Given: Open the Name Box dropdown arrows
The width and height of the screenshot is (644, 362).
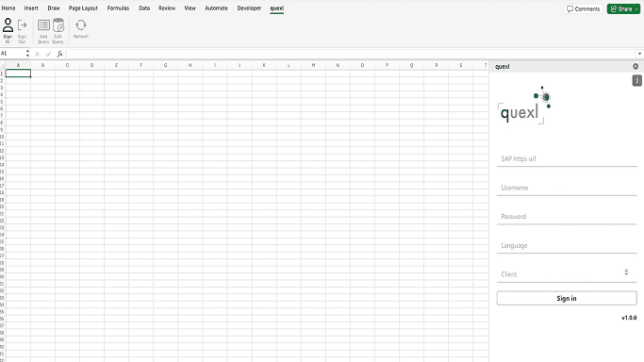Looking at the screenshot, I should click(x=27, y=54).
